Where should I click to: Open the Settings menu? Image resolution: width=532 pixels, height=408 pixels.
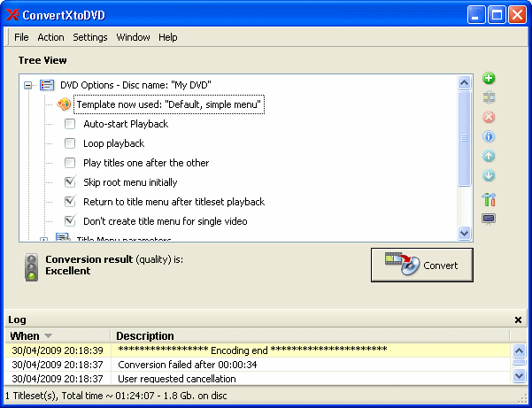90,37
